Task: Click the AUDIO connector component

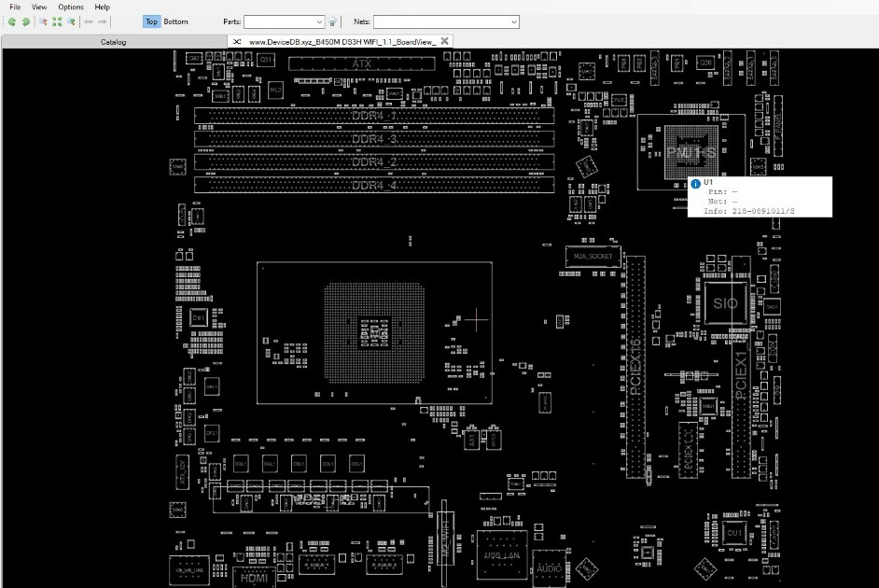Action: coord(550,568)
